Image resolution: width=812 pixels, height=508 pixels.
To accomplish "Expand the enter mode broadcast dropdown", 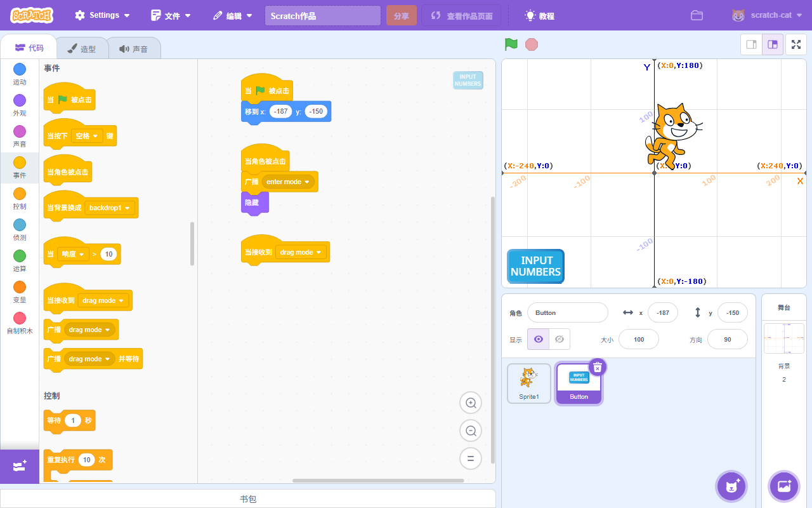I will coord(308,182).
